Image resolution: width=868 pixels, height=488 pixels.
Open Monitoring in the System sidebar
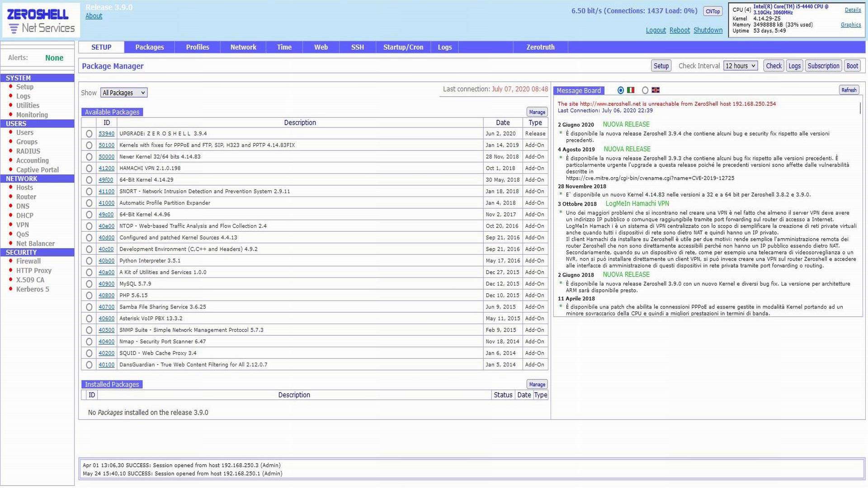click(32, 115)
